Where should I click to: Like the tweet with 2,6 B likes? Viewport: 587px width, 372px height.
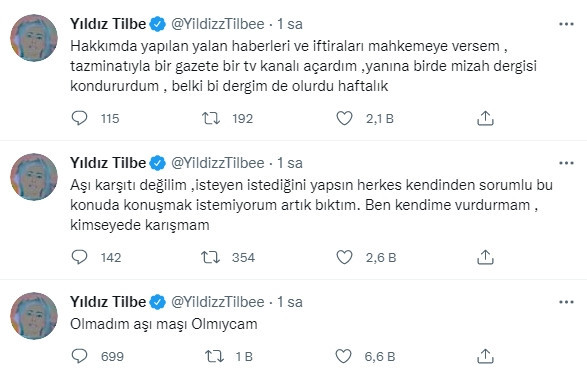tap(344, 257)
